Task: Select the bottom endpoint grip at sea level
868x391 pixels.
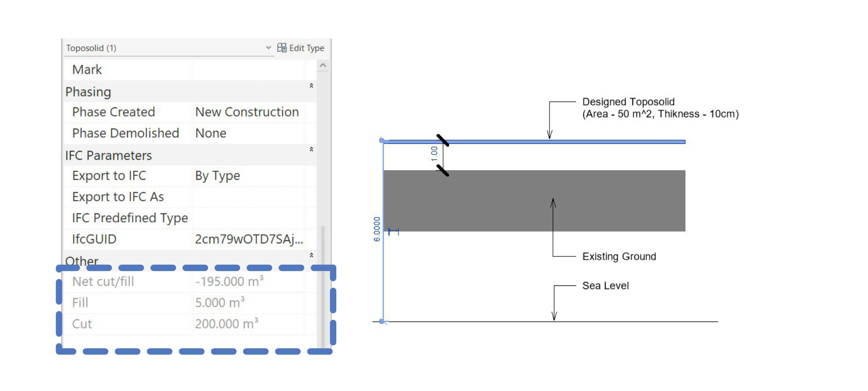Action: (382, 321)
